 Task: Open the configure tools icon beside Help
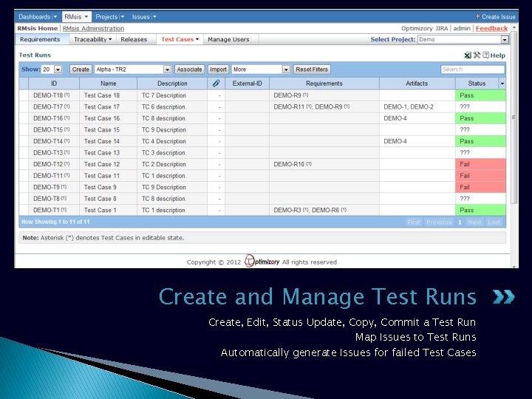click(477, 55)
